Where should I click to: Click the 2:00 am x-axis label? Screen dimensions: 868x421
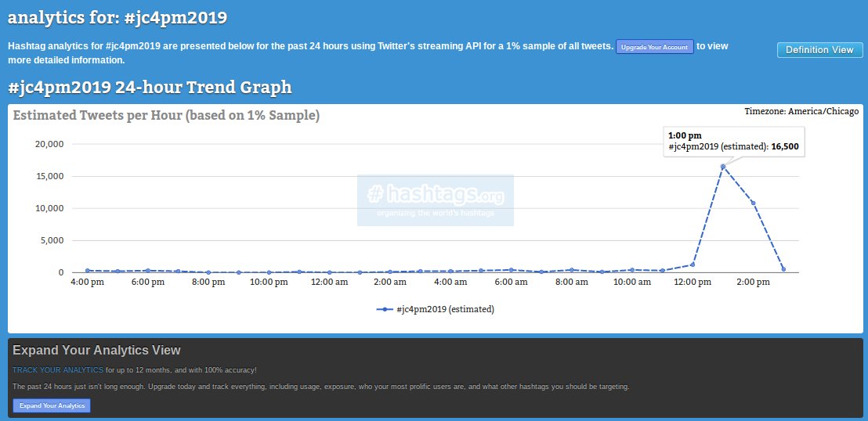pos(389,282)
